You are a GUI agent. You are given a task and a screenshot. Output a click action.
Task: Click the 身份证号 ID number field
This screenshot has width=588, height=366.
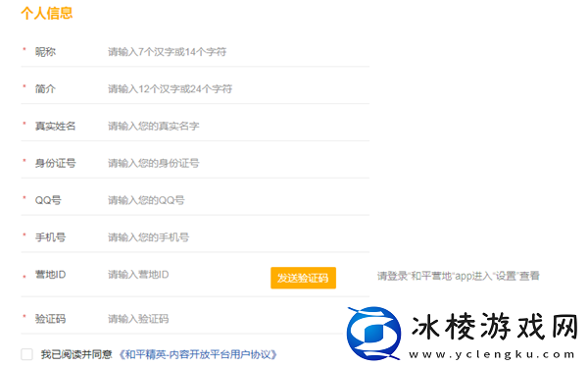click(x=238, y=163)
